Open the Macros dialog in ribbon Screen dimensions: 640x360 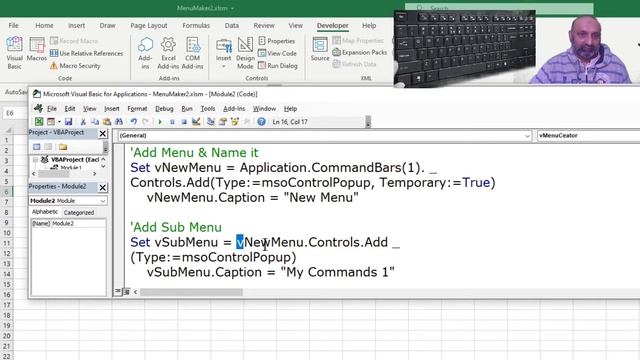[x=37, y=49]
